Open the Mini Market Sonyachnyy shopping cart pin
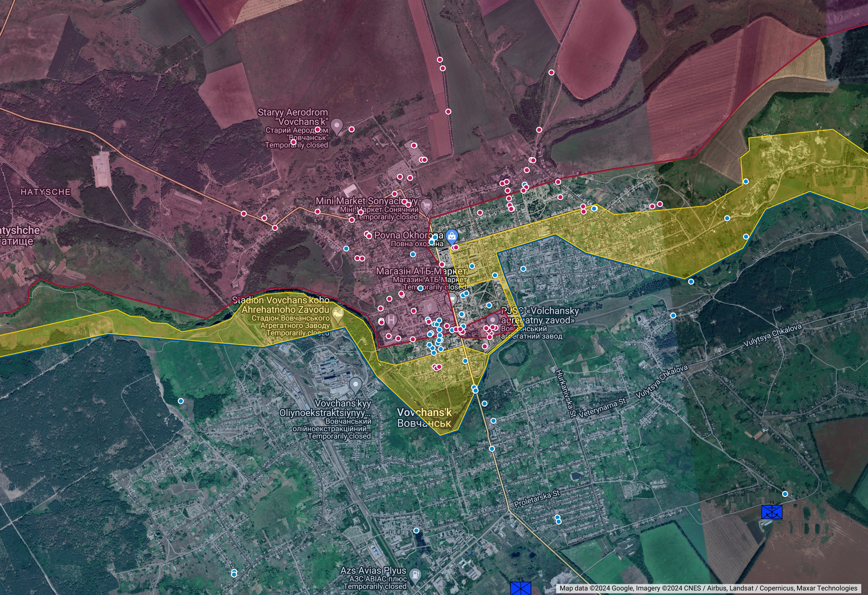868x595 pixels. (426, 205)
